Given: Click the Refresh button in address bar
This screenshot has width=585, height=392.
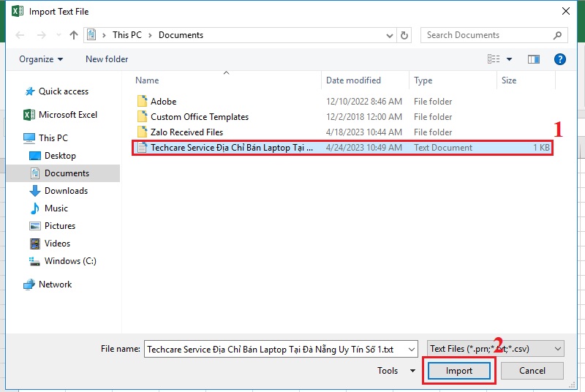Looking at the screenshot, I should coord(405,35).
